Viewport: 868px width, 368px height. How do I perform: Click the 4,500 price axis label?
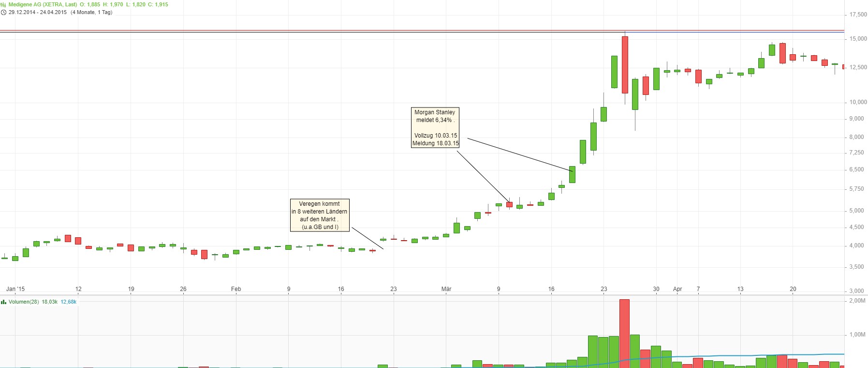pyautogui.click(x=857, y=227)
